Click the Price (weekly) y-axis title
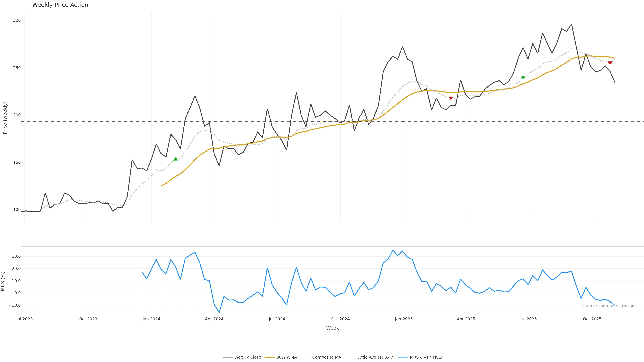Image resolution: width=644 pixels, height=362 pixels. pyautogui.click(x=5, y=118)
